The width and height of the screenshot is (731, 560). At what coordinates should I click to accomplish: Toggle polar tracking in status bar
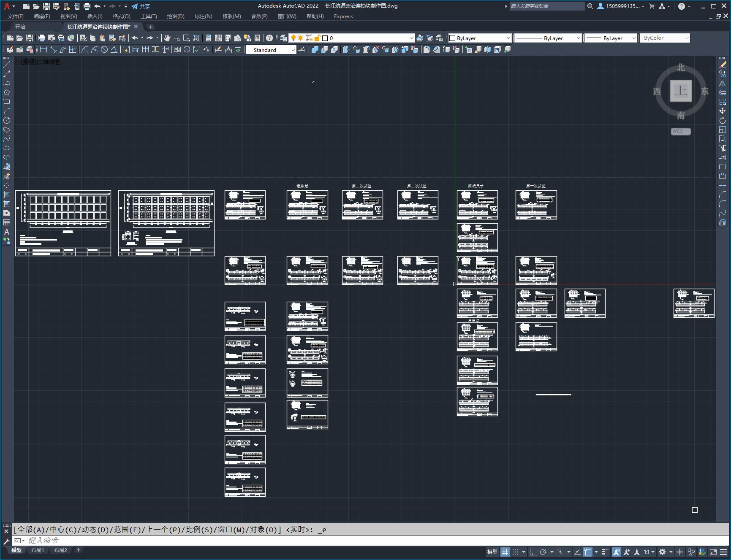(x=543, y=552)
